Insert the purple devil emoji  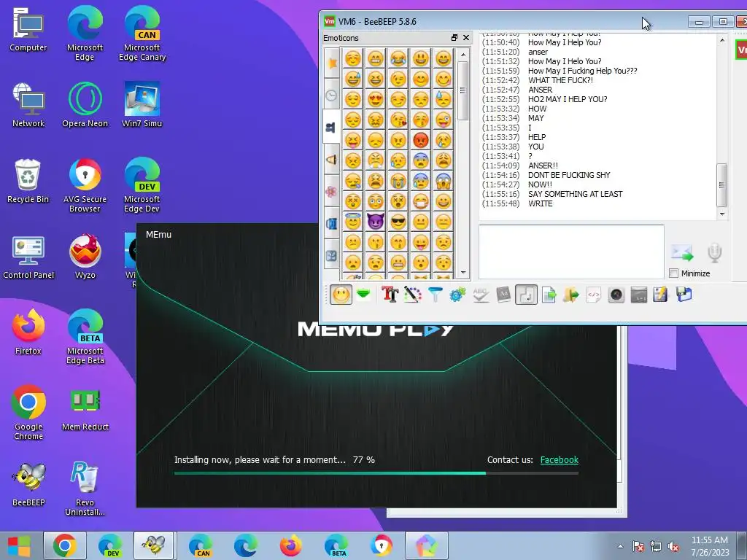[x=376, y=222]
